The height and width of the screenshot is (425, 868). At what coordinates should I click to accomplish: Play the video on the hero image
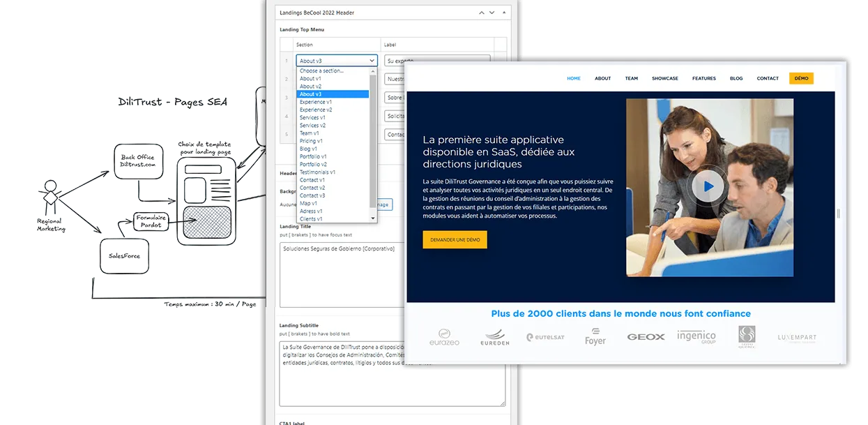709,186
